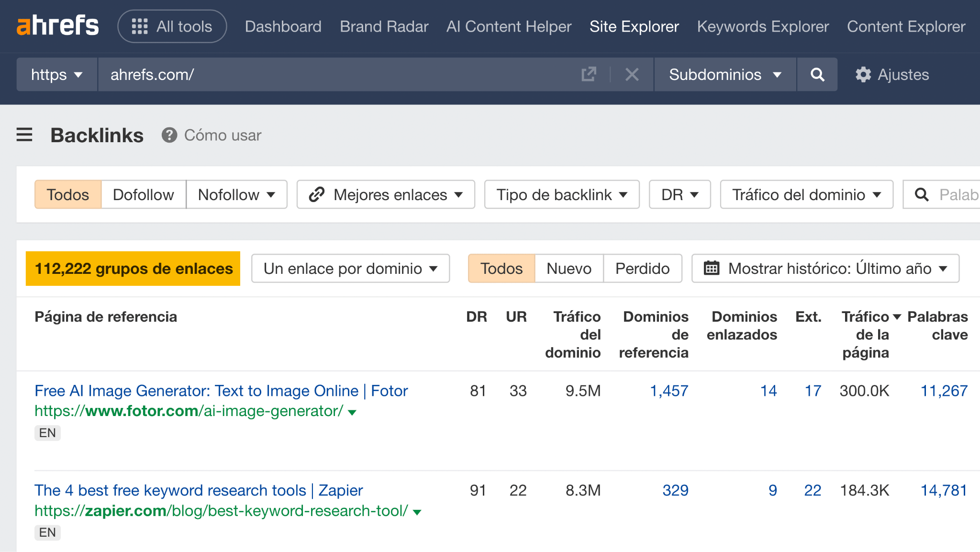980x552 pixels.
Task: Clear the URL with the X icon
Action: 632,74
